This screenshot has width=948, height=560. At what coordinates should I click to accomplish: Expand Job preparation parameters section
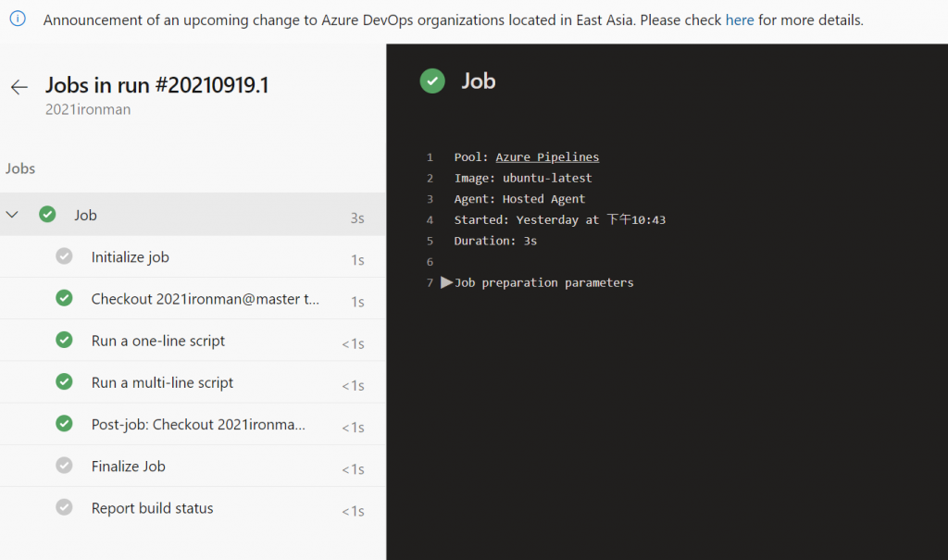[447, 282]
